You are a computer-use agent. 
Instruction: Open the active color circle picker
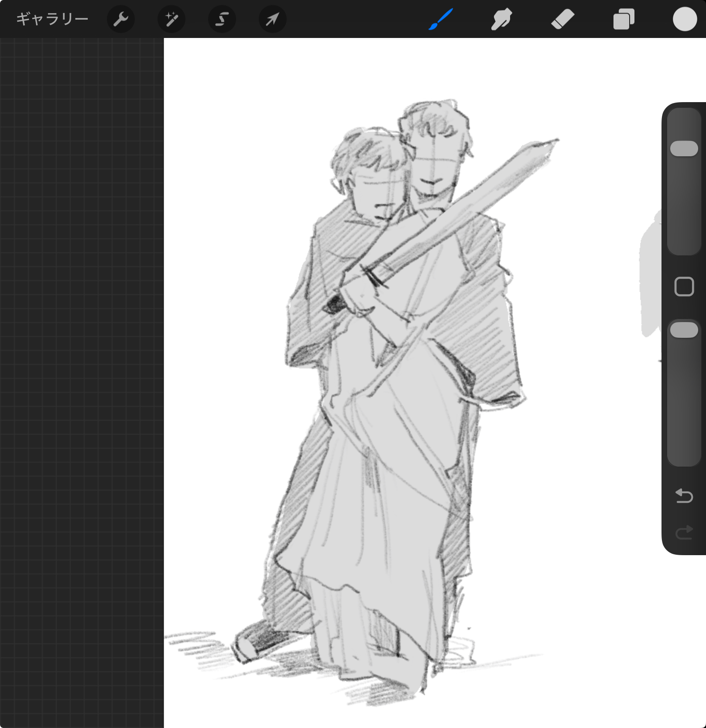(684, 19)
